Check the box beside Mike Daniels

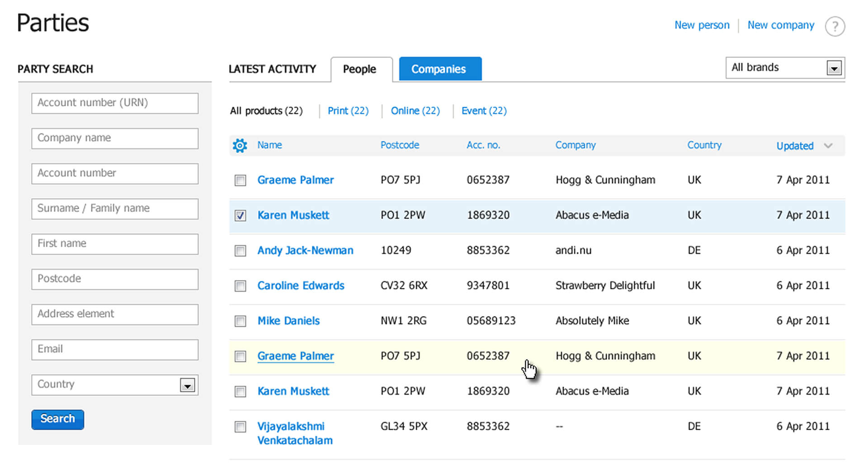(x=241, y=321)
